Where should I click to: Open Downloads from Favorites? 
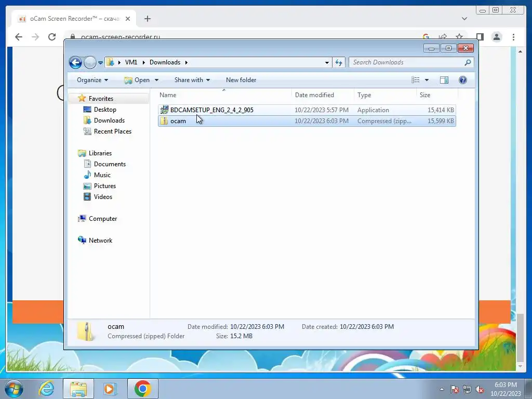109,121
